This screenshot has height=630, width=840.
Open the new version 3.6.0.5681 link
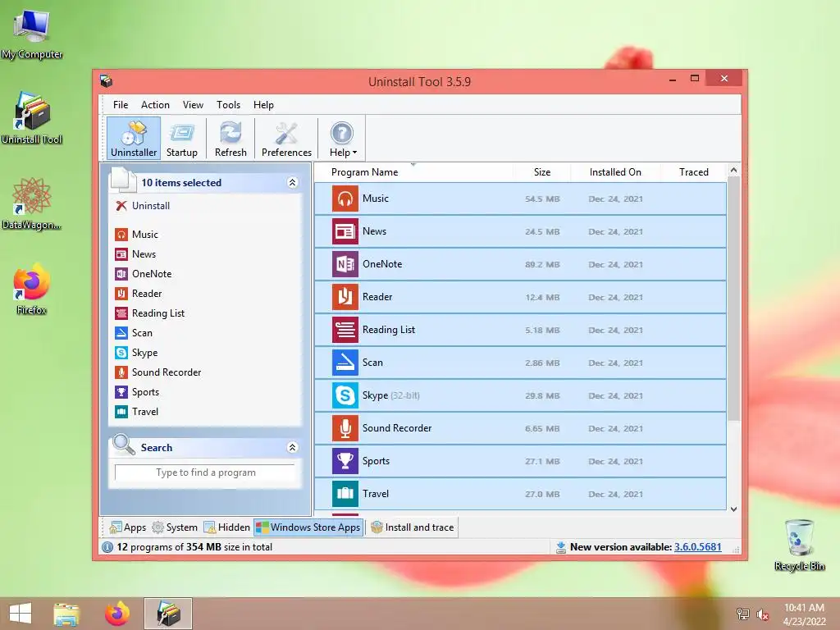click(697, 547)
